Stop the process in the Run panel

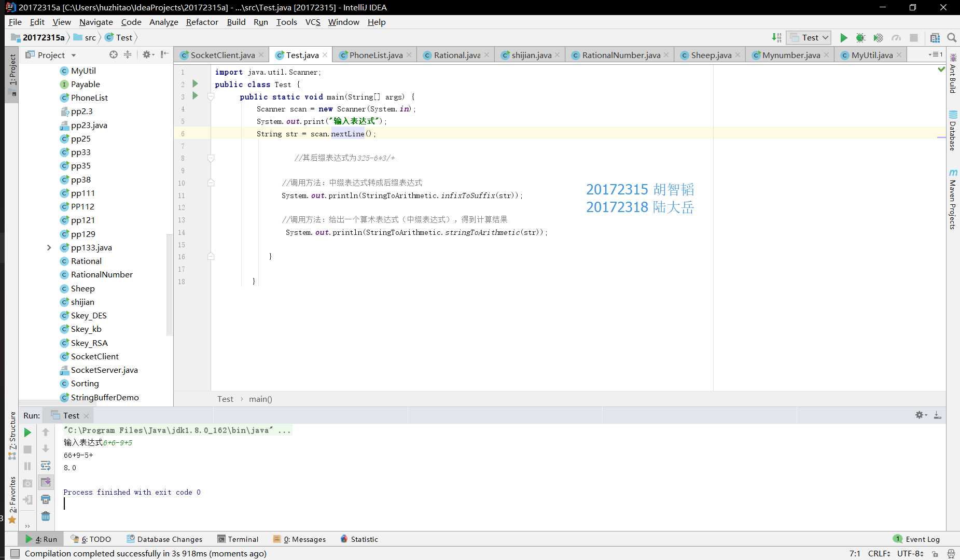click(27, 450)
